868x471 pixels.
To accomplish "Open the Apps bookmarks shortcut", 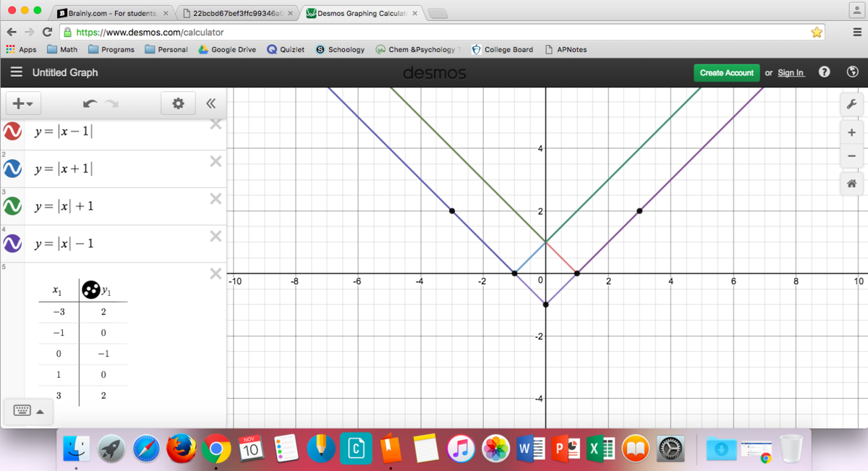I will [21, 49].
